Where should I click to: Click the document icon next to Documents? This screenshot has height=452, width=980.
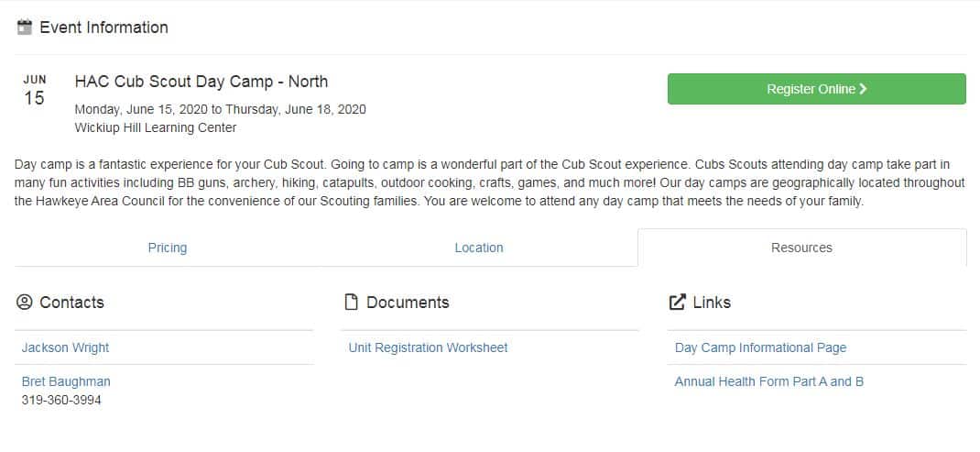[352, 303]
